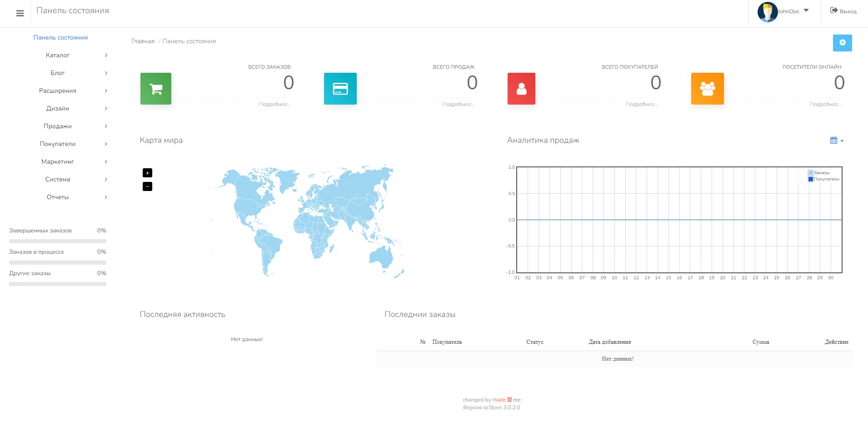Expand the Расширения chevron
The width and height of the screenshot is (868, 427).
point(106,90)
